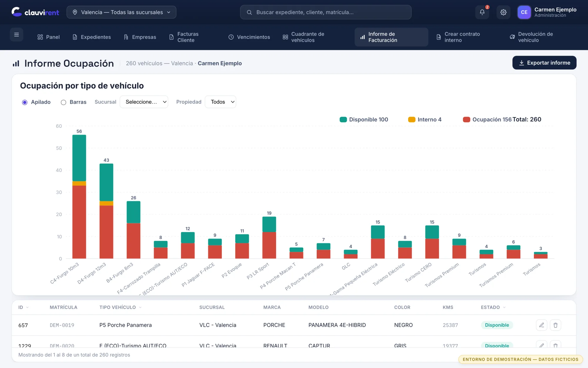Go to Panel menu item
588x368 pixels.
click(x=49, y=37)
